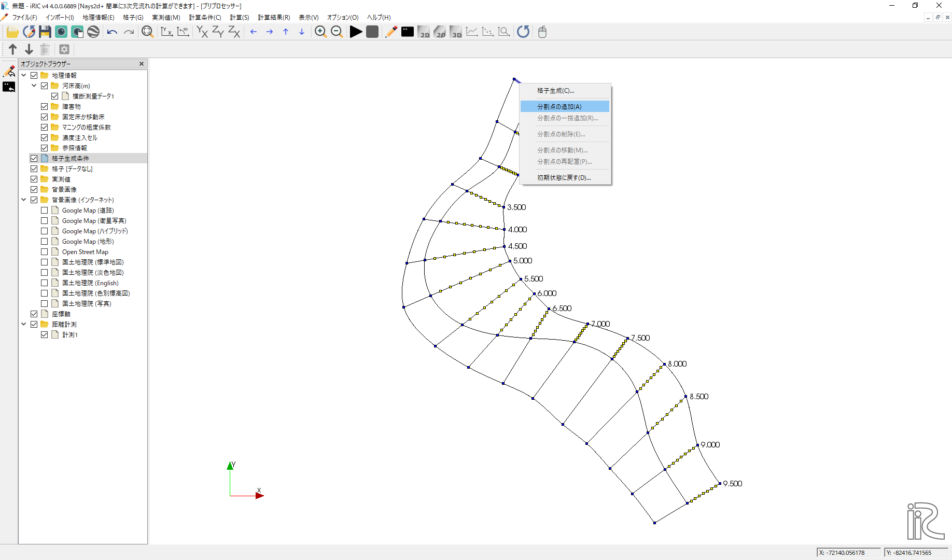The width and height of the screenshot is (952, 560).
Task: Close the オブジェクトブラウザー panel
Action: (142, 64)
